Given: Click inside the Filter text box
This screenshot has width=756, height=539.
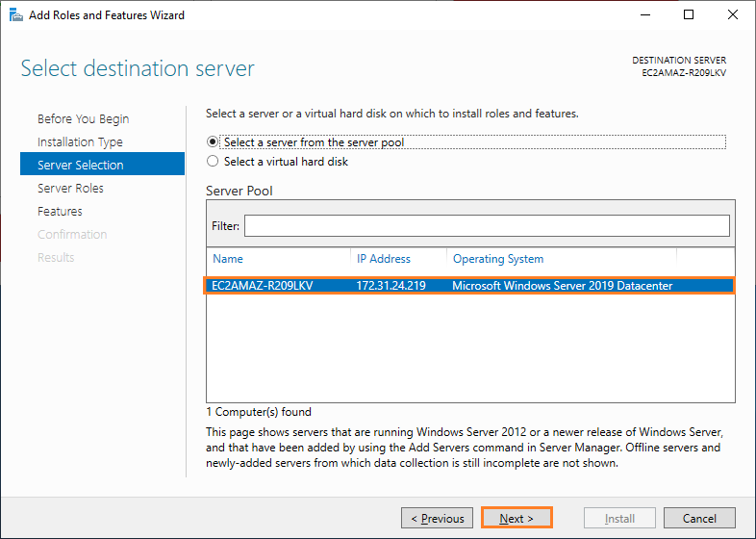Looking at the screenshot, I should [x=487, y=226].
